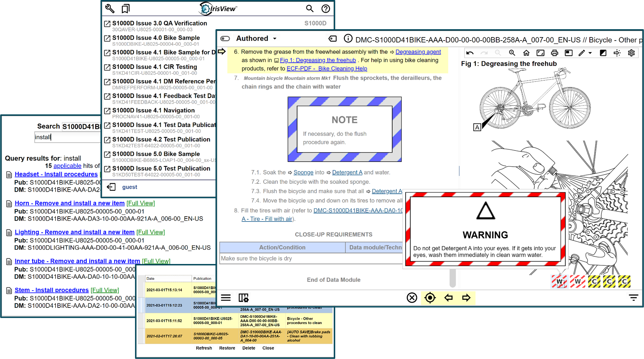
Task: Click the tag icon in data module header
Action: click(x=333, y=39)
